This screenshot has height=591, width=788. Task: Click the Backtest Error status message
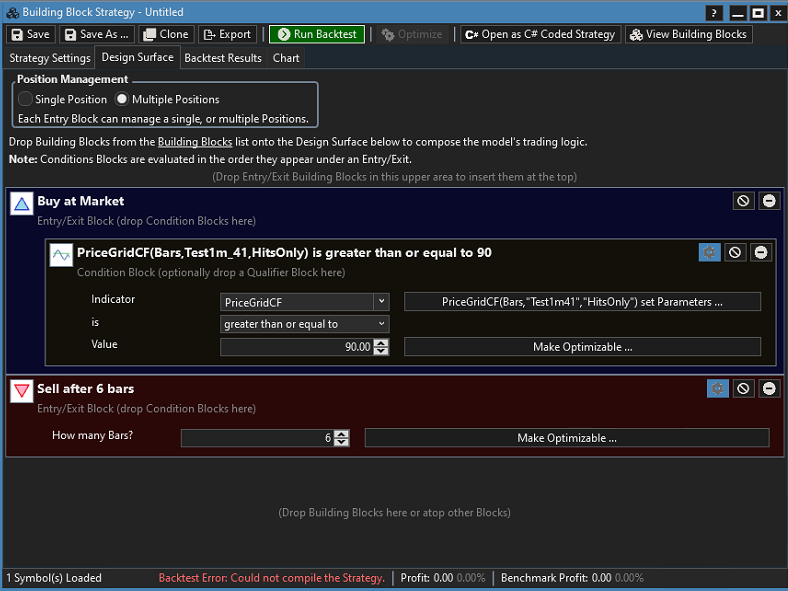click(x=271, y=578)
